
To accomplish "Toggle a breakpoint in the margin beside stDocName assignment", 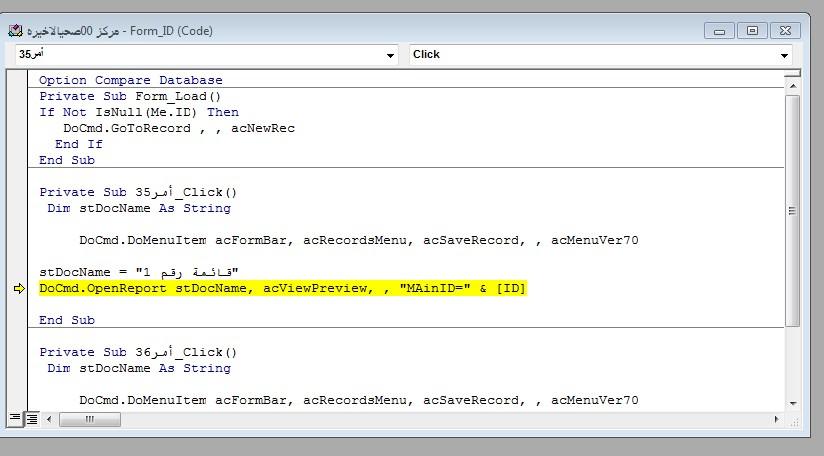I will (19, 272).
